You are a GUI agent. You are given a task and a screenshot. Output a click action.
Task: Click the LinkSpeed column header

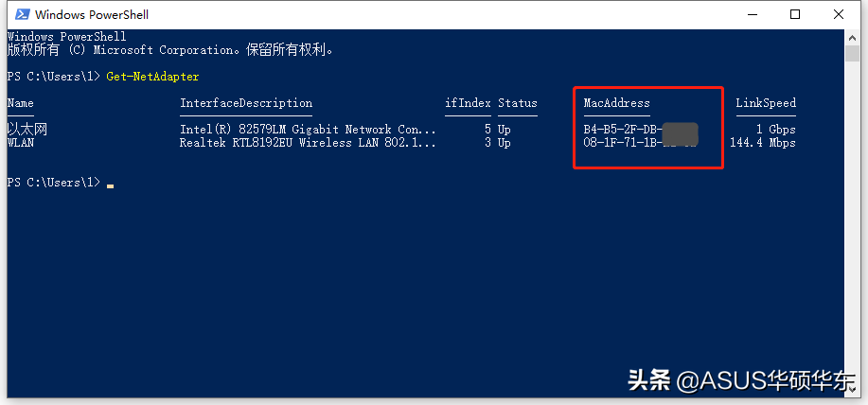pos(765,103)
